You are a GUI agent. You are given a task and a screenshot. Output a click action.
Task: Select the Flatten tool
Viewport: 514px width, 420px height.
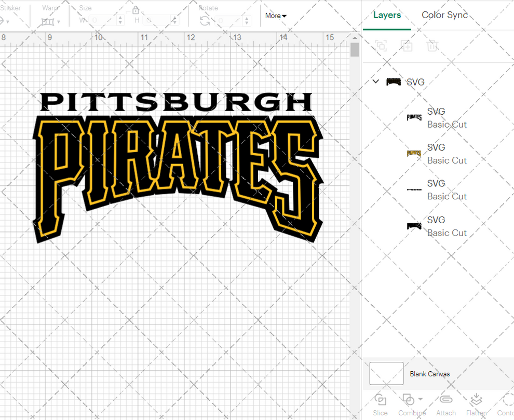tap(477, 404)
